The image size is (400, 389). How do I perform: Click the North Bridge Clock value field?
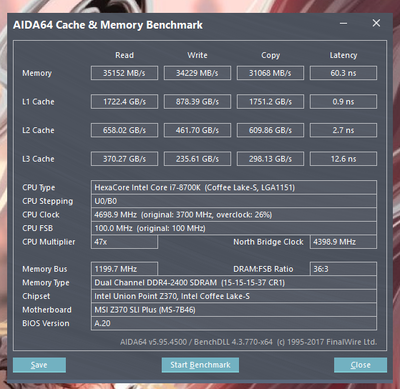point(343,242)
